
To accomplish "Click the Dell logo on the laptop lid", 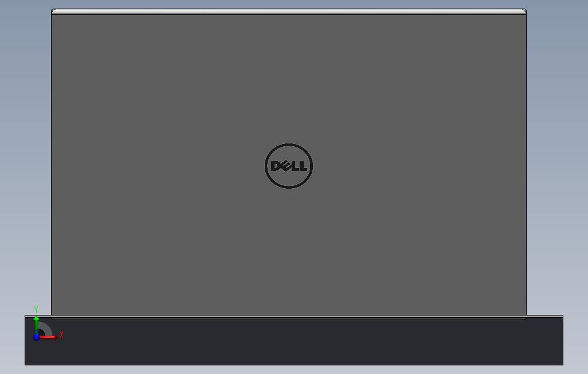I will tap(289, 166).
